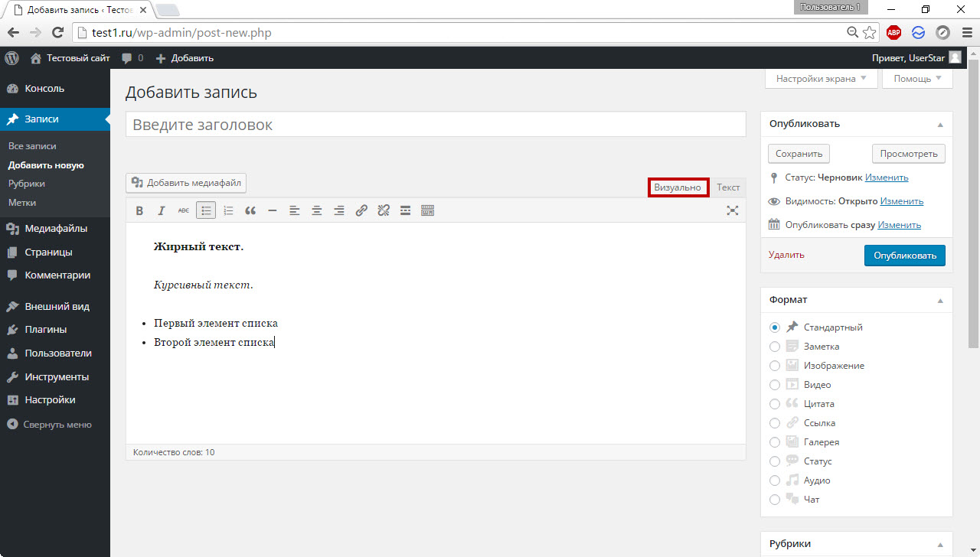Enable distraction-free fullscreen writing mode
The image size is (980, 557).
click(732, 211)
